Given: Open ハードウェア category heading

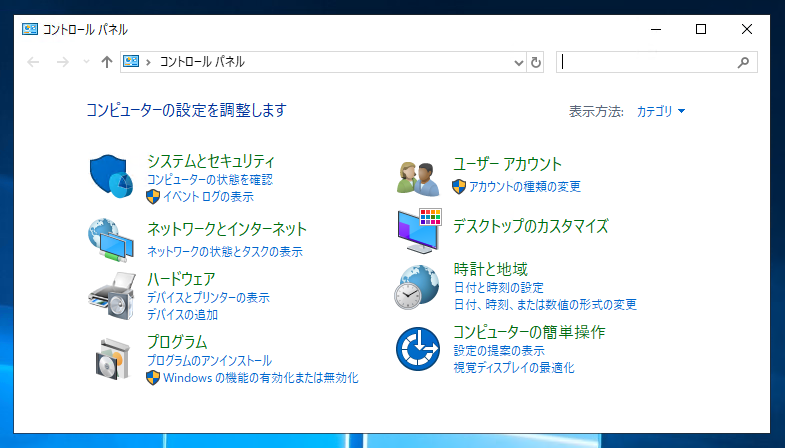Looking at the screenshot, I should pos(181,279).
